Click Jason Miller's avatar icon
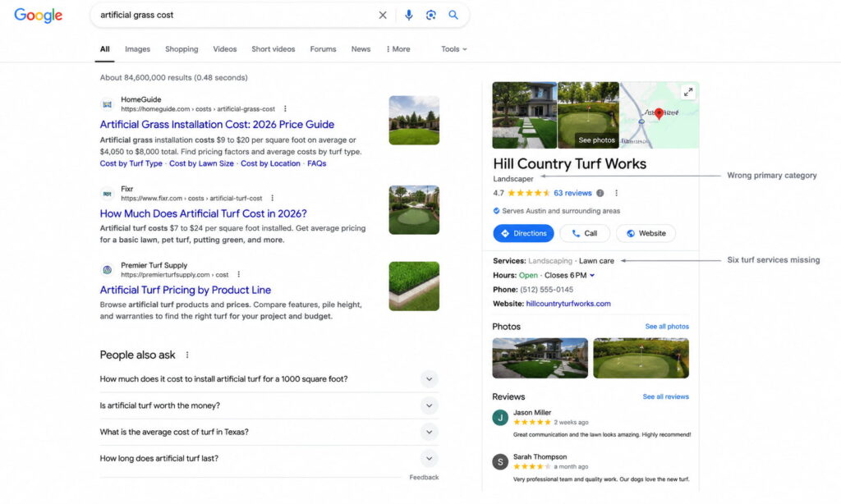The width and height of the screenshot is (841, 504). pyautogui.click(x=500, y=417)
